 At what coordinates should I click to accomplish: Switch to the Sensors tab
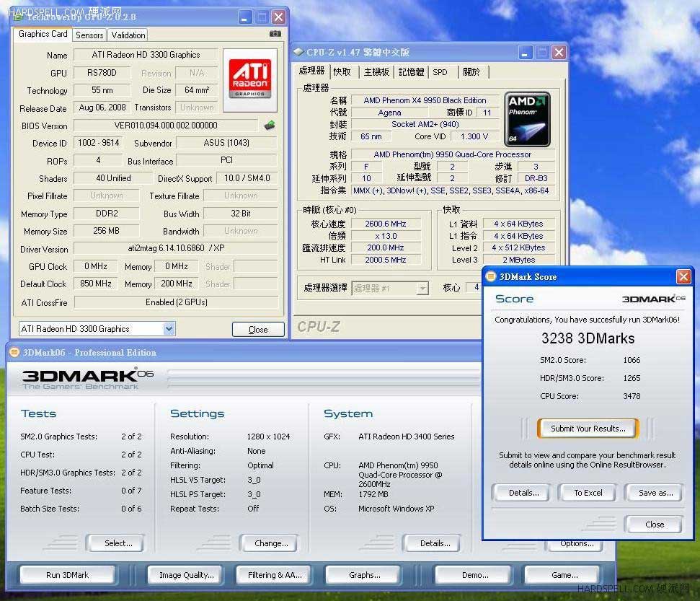click(89, 35)
